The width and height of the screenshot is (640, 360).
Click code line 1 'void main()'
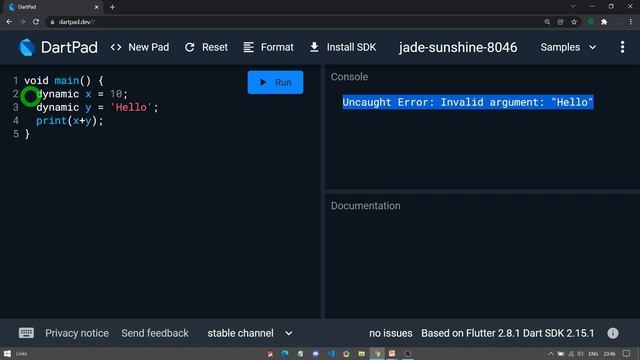pyautogui.click(x=64, y=80)
